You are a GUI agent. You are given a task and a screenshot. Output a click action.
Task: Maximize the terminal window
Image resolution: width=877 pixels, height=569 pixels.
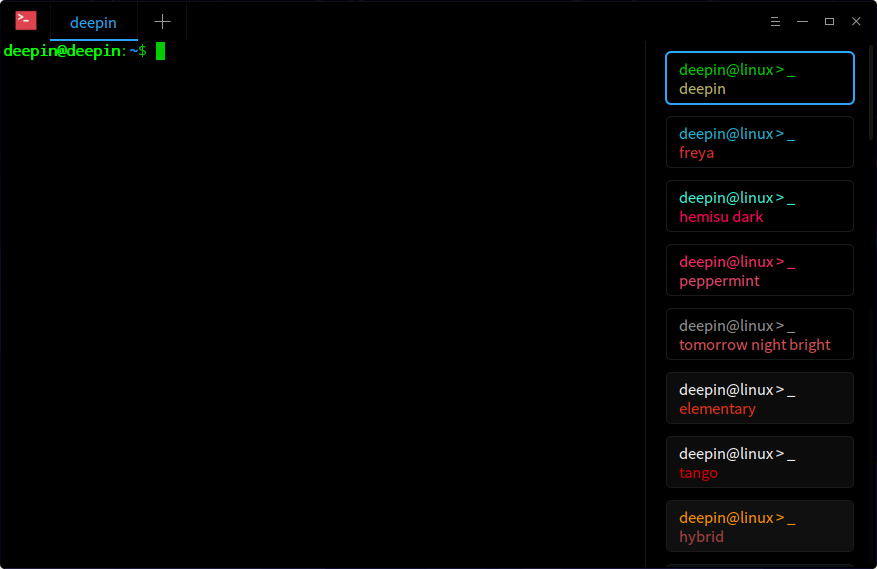(829, 21)
